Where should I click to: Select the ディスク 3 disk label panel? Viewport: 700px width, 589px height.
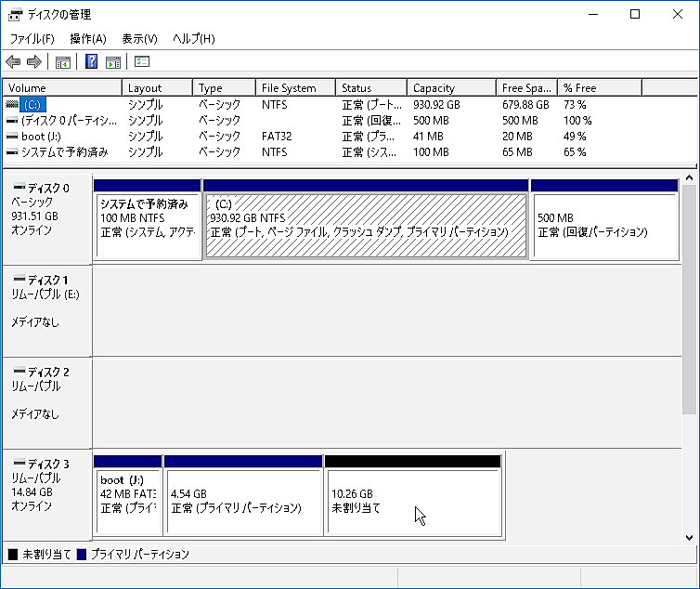[x=46, y=492]
